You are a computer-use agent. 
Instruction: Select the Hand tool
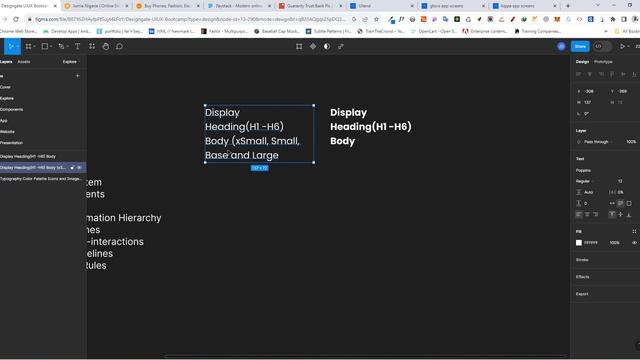[x=106, y=47]
